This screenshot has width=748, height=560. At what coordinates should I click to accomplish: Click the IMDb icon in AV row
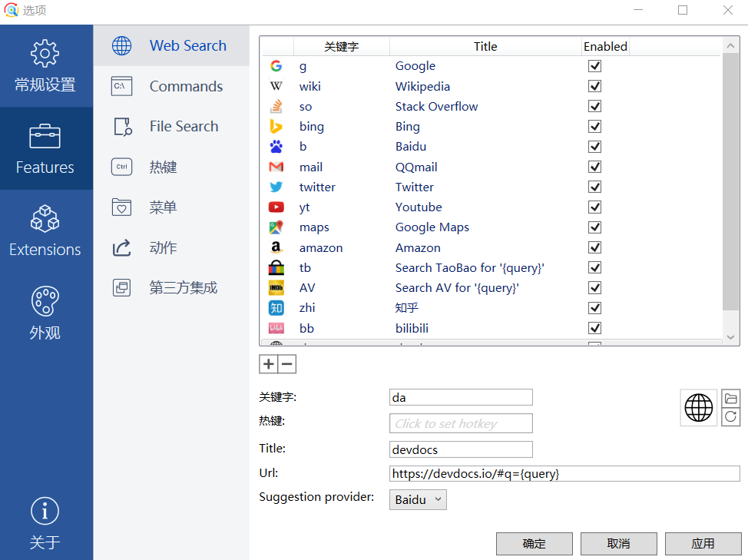276,287
